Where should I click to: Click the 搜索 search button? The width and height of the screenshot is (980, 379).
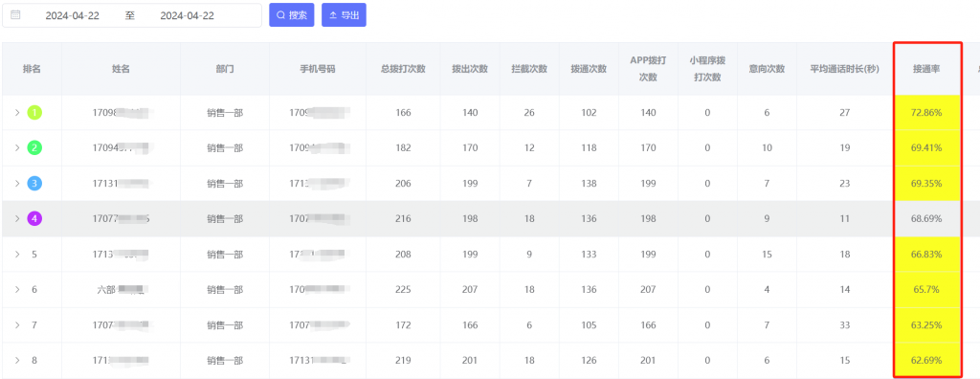[292, 15]
